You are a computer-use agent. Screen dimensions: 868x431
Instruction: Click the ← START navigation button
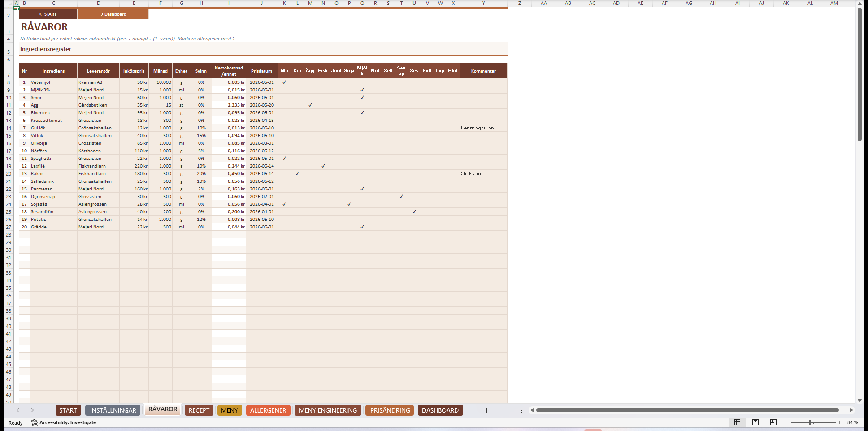click(x=48, y=14)
